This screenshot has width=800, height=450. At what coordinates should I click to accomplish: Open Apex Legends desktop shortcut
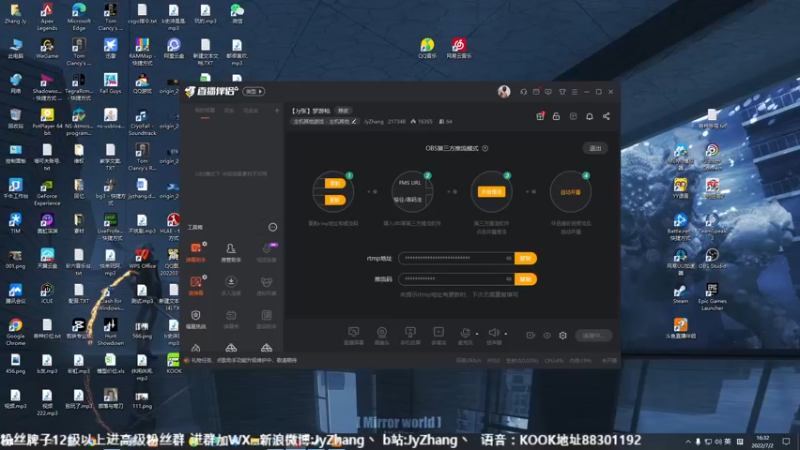(x=47, y=16)
